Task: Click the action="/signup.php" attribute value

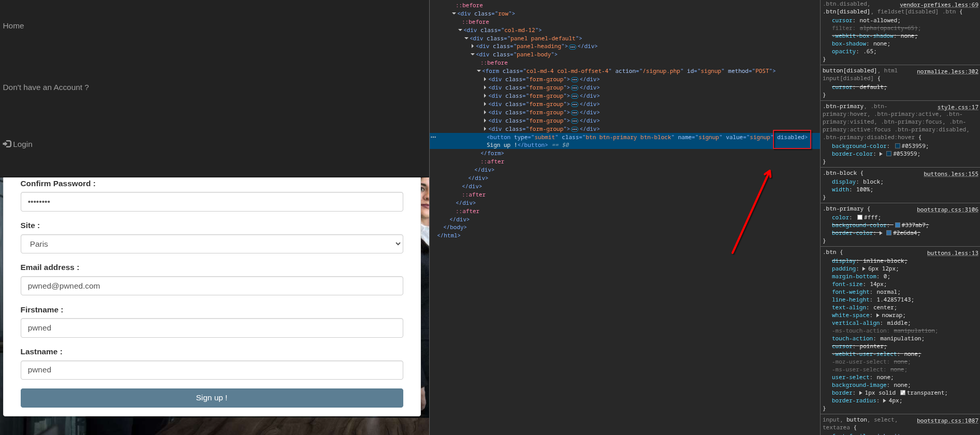Action: 663,71
